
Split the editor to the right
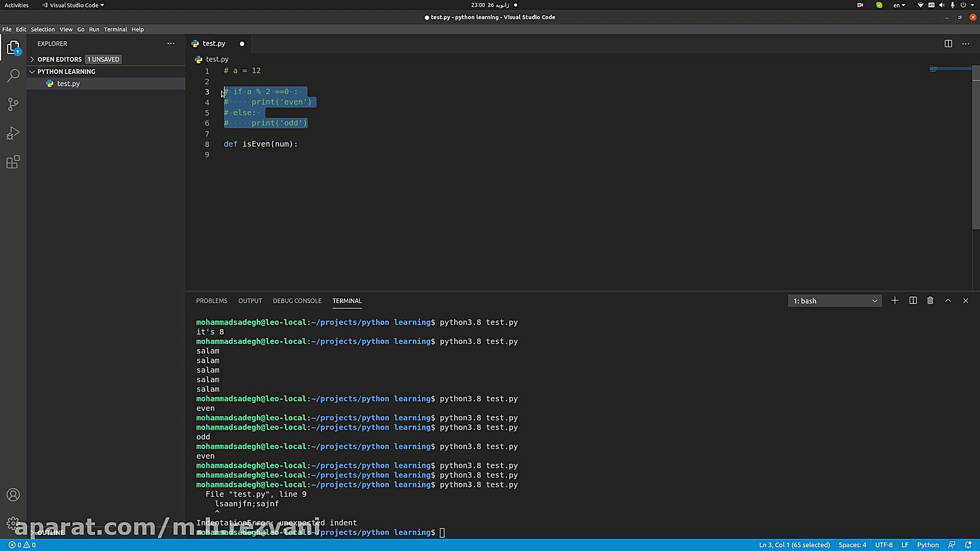tap(948, 43)
